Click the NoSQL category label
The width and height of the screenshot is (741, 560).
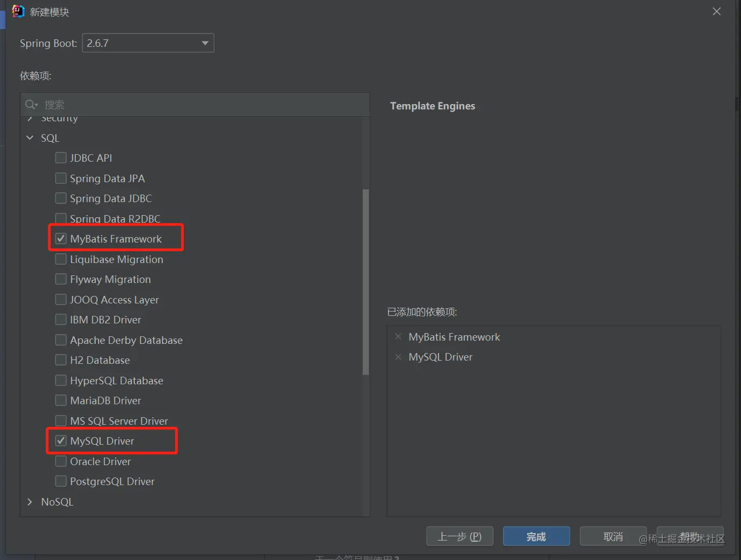click(57, 502)
